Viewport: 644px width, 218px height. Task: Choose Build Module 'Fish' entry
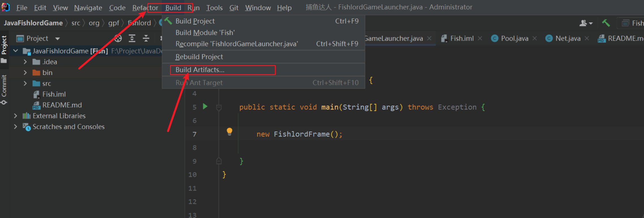[263, 33]
